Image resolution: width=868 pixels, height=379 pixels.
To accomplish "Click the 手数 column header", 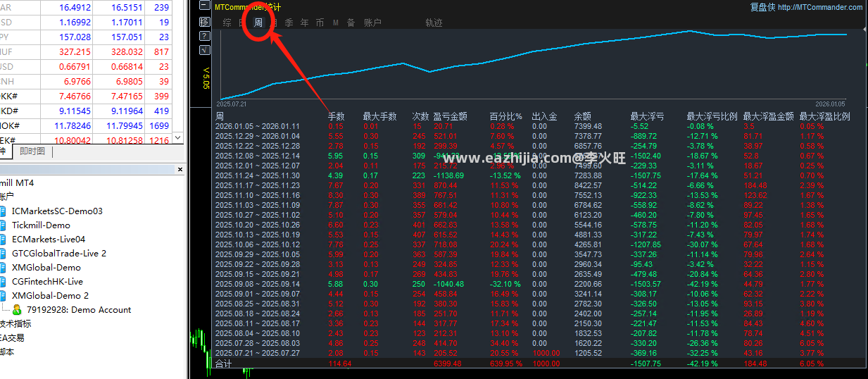I will click(336, 116).
